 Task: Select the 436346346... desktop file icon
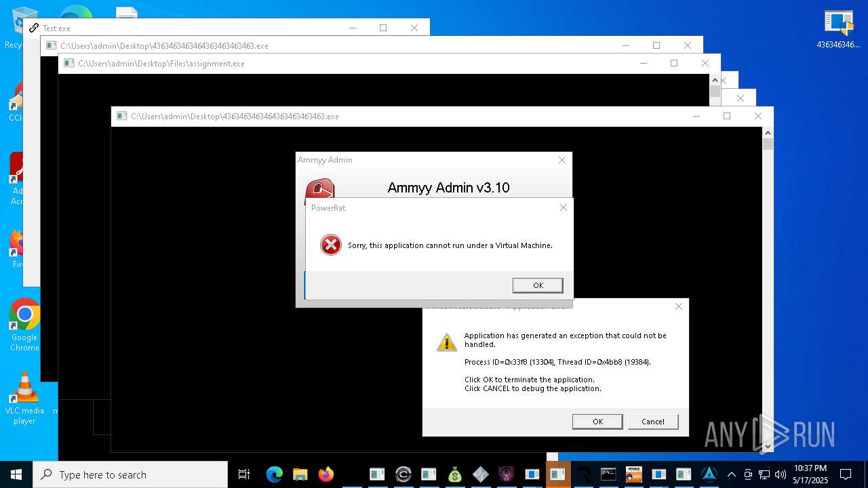click(838, 28)
